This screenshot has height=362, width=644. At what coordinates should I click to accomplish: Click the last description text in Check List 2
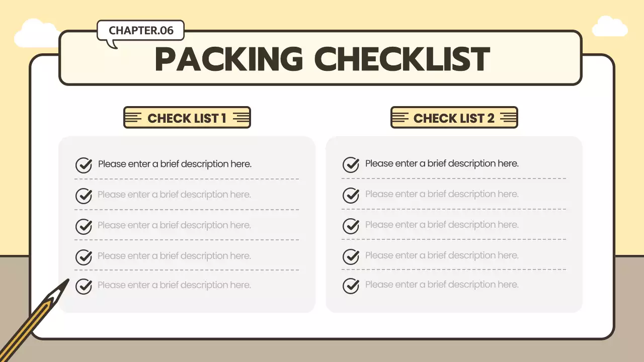click(442, 285)
